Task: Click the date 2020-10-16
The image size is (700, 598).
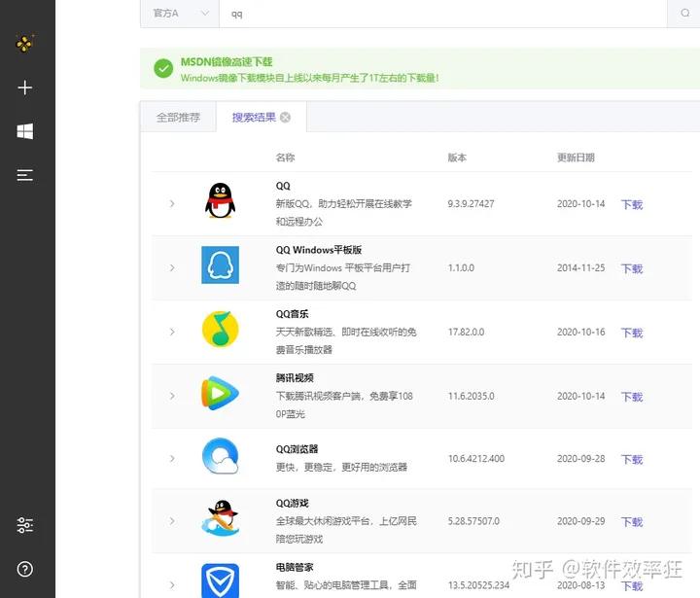Action: coord(580,332)
